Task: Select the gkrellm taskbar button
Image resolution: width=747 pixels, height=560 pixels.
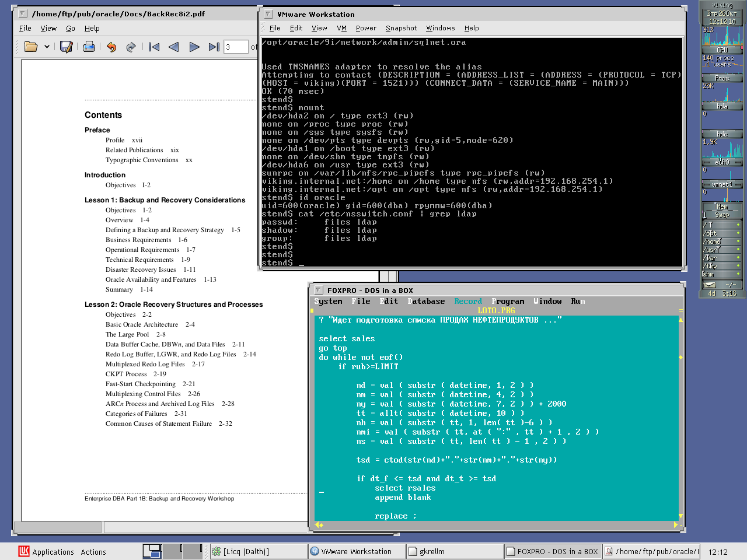Action: 455,551
